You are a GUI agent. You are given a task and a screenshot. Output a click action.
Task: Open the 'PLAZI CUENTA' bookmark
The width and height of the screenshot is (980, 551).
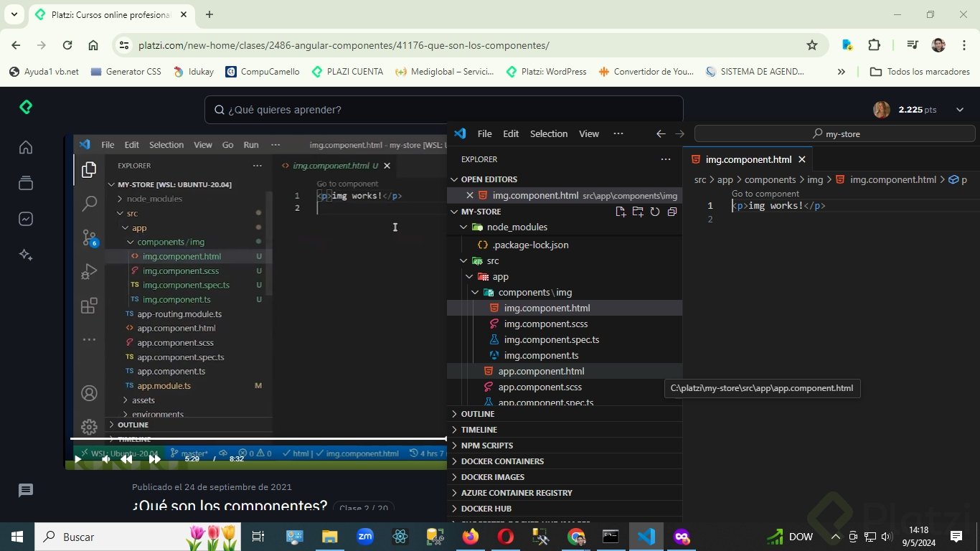pos(347,72)
